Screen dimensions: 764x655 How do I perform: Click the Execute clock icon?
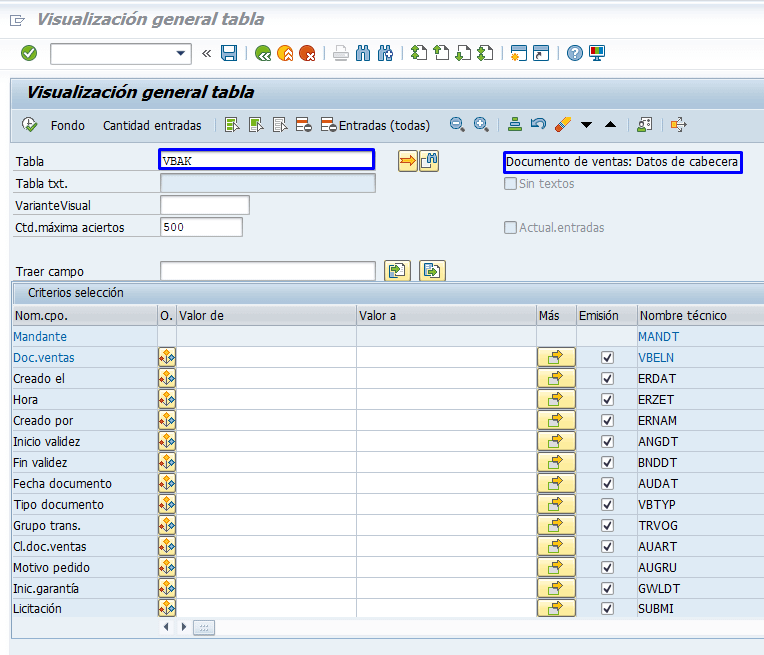click(29, 125)
